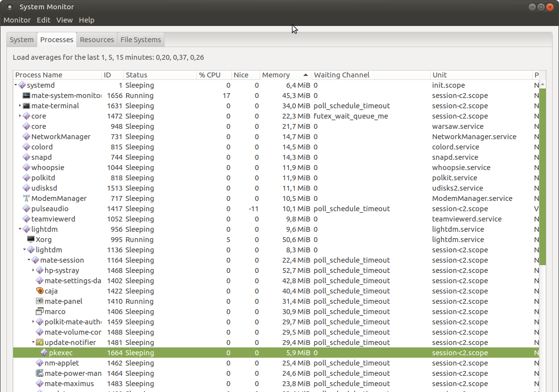Sort by the % CPU column header
This screenshot has height=392, width=559.
[214, 75]
